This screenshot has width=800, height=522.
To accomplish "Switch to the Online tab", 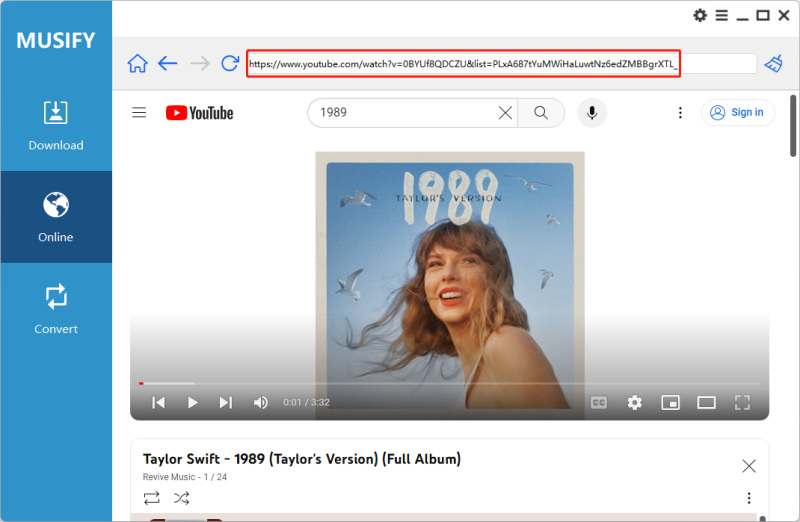I will pos(56,217).
